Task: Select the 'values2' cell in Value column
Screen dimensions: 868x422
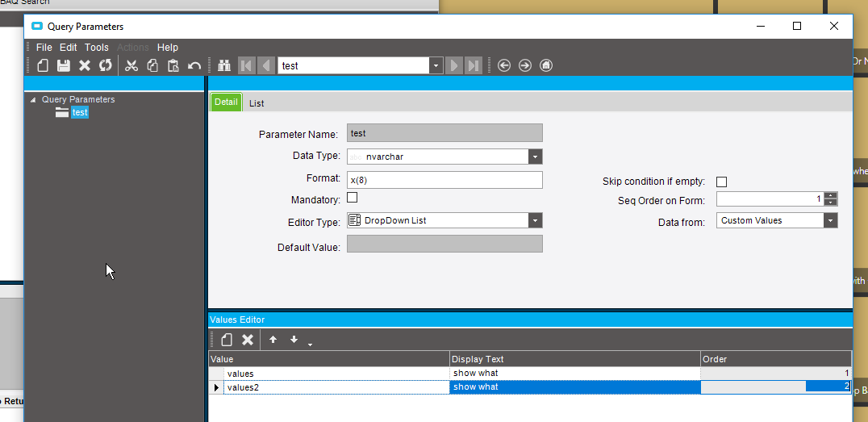Action: pyautogui.click(x=336, y=387)
